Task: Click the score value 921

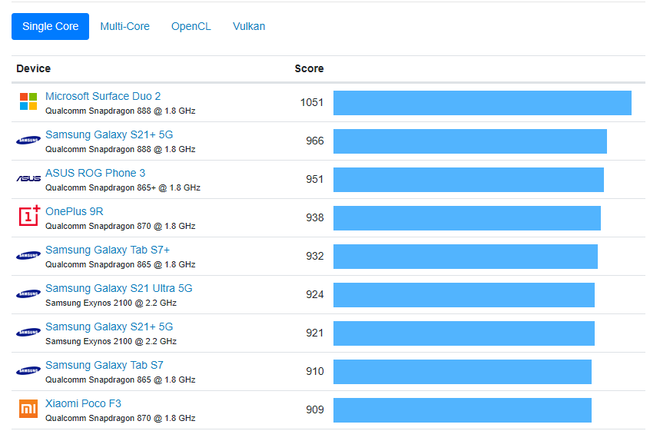Action: (x=314, y=333)
